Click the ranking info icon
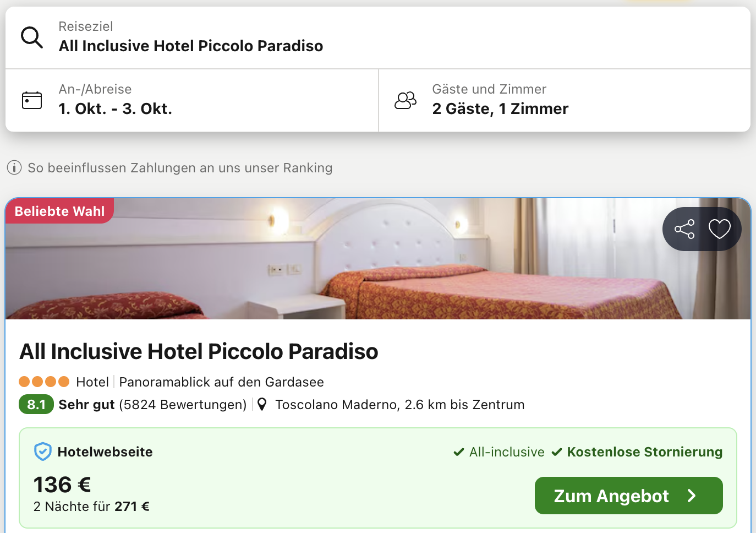The height and width of the screenshot is (533, 756). point(14,167)
